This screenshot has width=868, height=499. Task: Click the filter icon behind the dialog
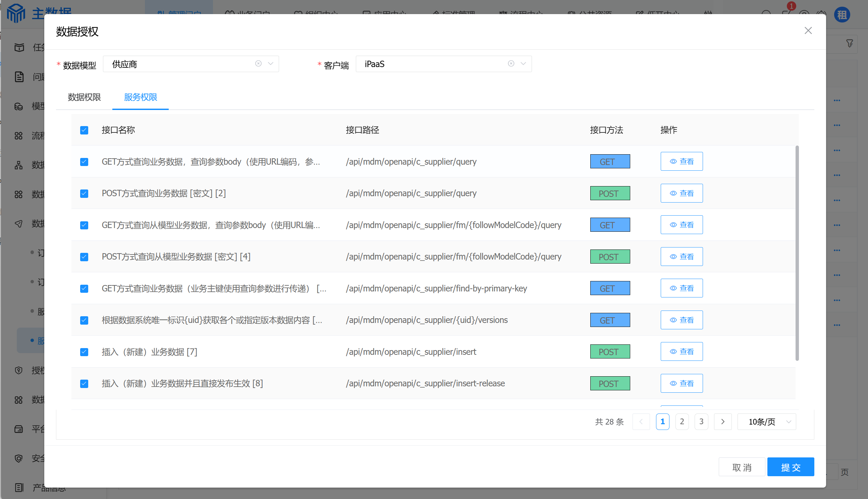point(850,44)
